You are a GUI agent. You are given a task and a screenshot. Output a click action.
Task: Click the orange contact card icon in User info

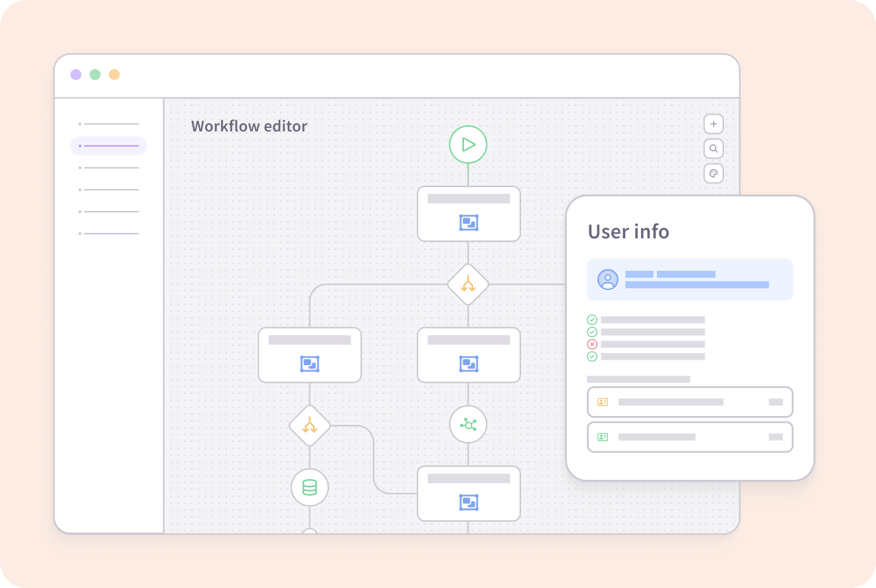603,402
